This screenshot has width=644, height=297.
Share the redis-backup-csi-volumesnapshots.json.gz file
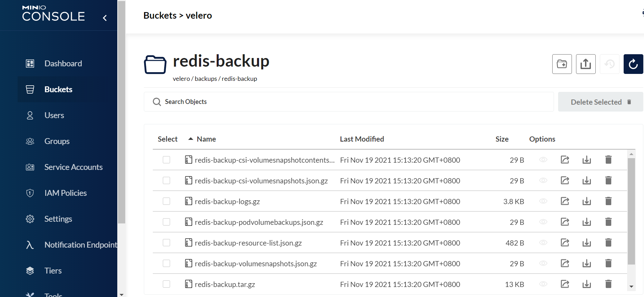pyautogui.click(x=565, y=181)
